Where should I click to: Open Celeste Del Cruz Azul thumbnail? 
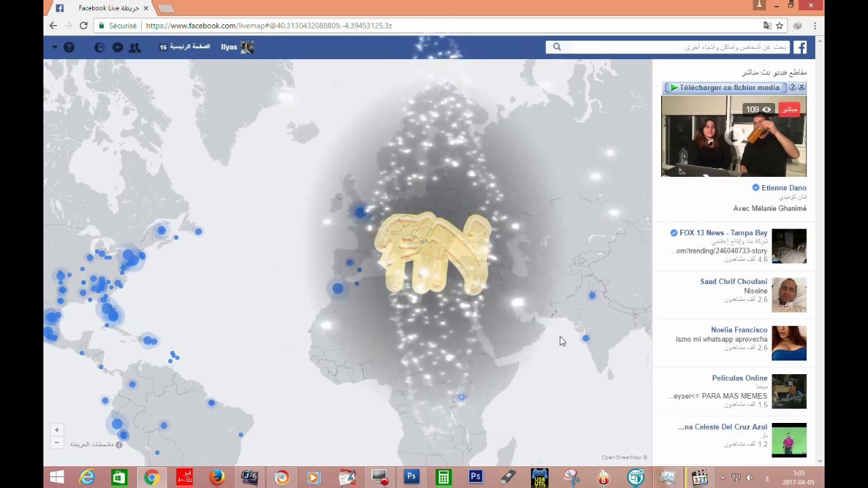(x=789, y=440)
